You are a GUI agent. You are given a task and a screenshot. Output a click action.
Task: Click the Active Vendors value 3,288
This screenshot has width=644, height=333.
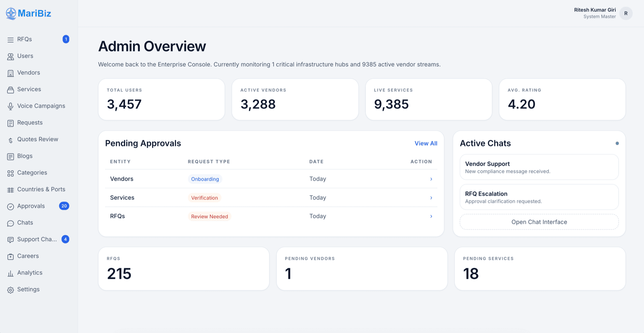pyautogui.click(x=258, y=104)
